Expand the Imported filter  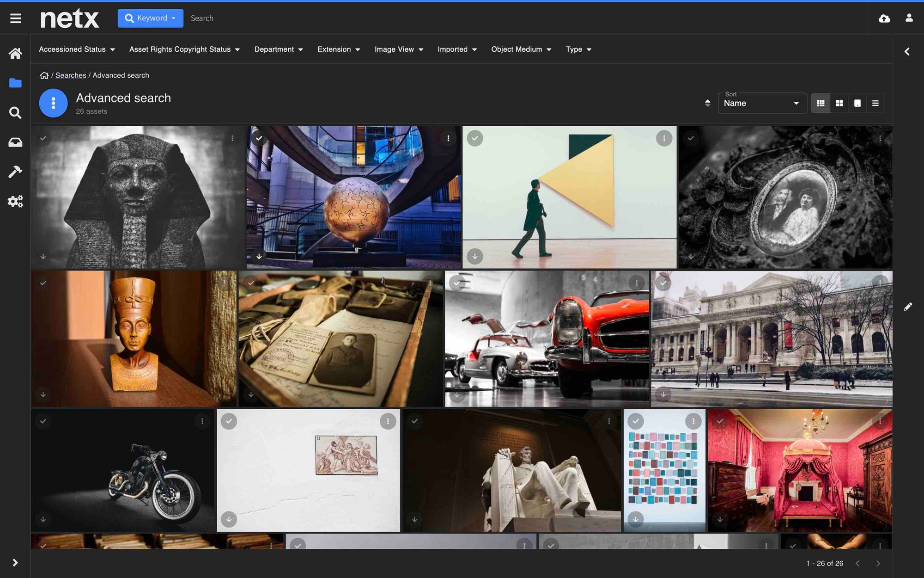457,49
